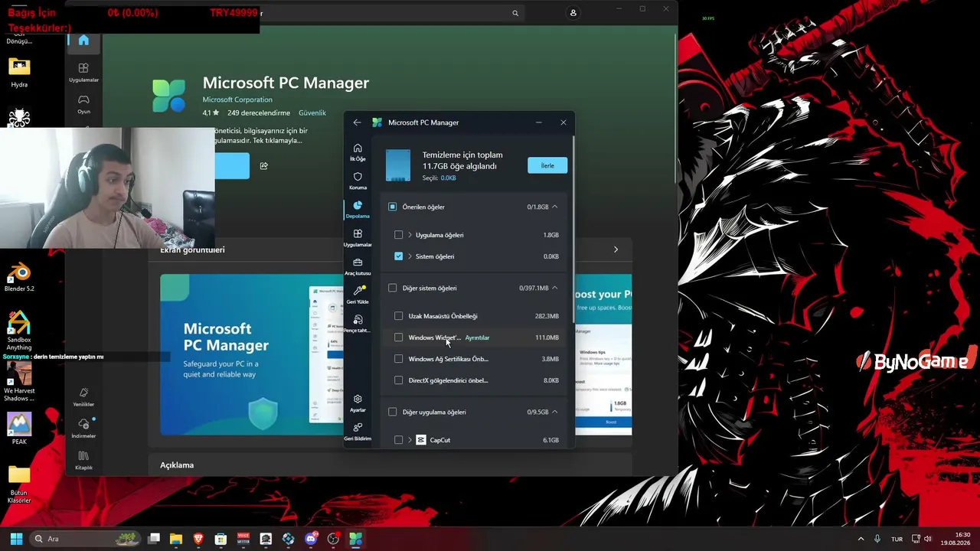The width and height of the screenshot is (980, 551).
Task: Switch the TUR input language indicator
Action: [x=897, y=540]
